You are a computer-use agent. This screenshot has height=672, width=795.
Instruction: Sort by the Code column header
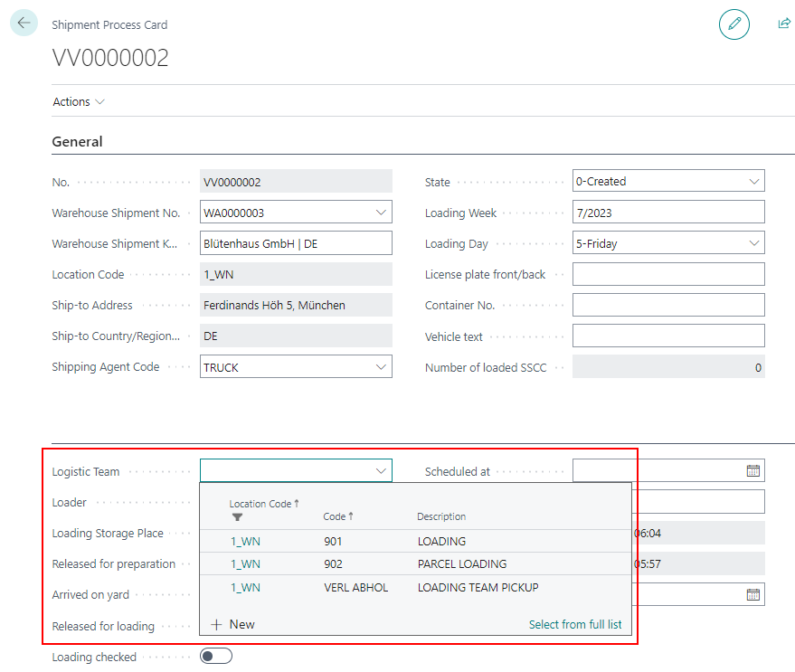point(337,516)
